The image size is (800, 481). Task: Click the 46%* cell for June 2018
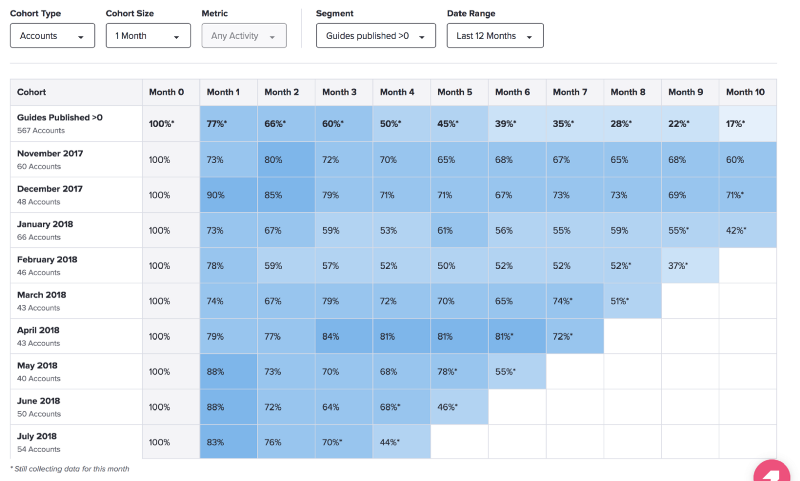(x=459, y=407)
